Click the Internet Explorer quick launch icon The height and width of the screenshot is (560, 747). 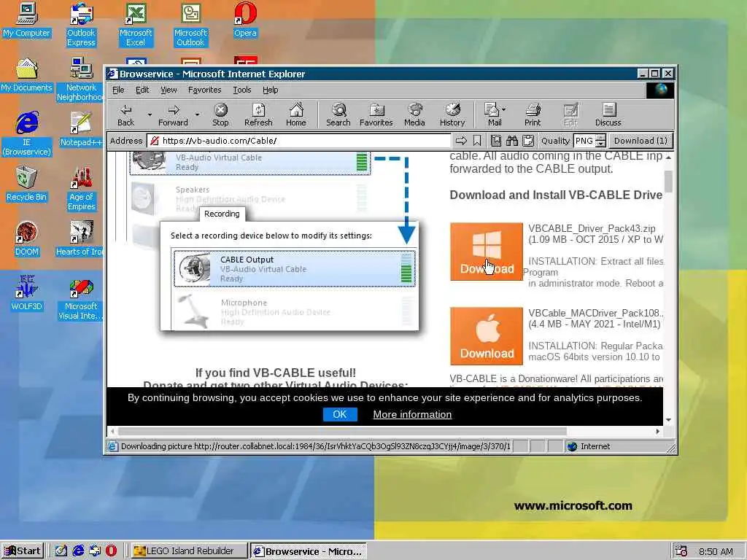(78, 551)
